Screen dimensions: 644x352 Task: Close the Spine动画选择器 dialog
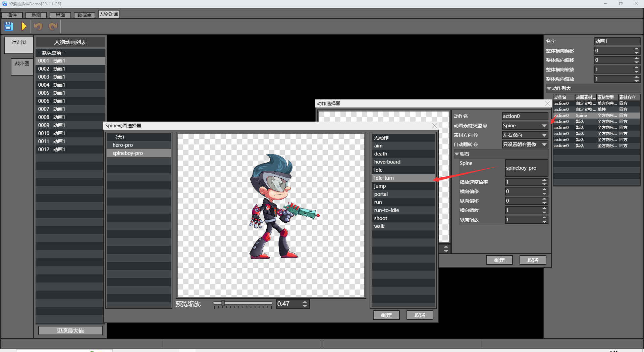pos(435,126)
